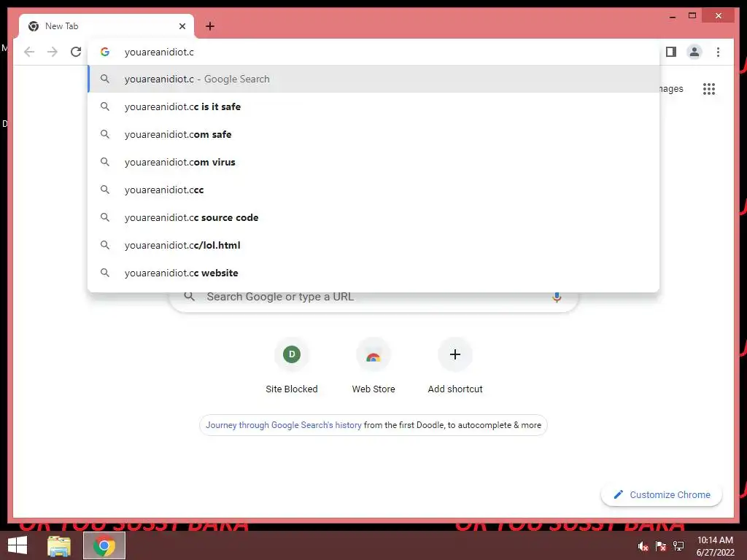Open the Images link at top right
This screenshot has height=560, width=747.
click(x=672, y=88)
